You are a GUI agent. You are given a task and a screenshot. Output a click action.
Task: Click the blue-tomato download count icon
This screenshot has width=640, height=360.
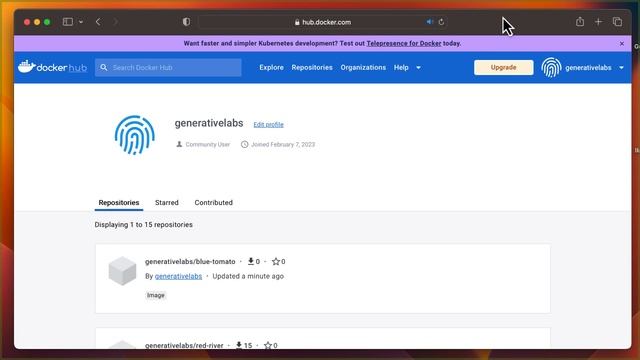251,261
